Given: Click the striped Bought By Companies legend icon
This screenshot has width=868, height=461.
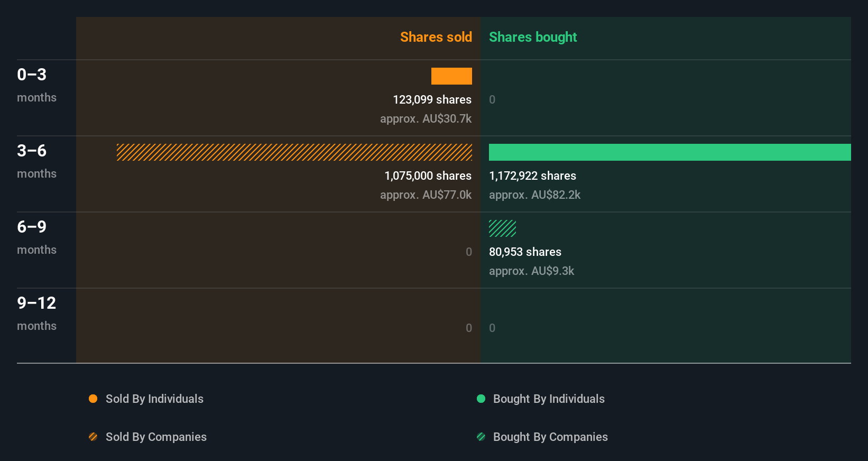Looking at the screenshot, I should pyautogui.click(x=481, y=437).
